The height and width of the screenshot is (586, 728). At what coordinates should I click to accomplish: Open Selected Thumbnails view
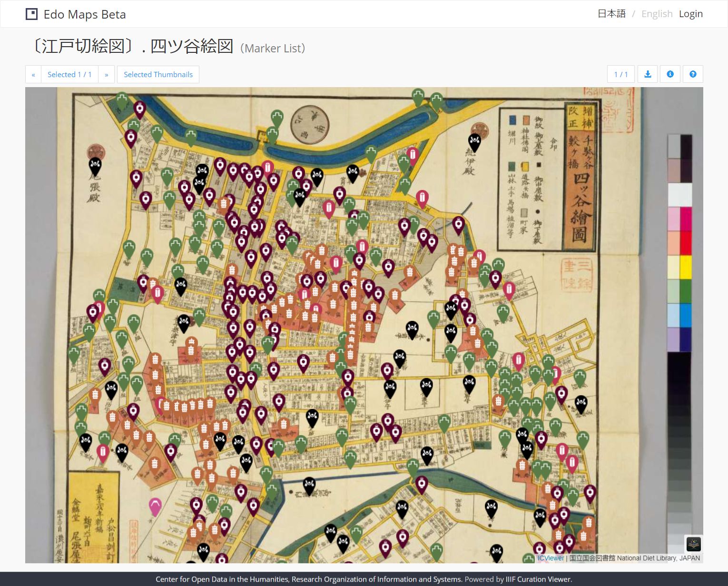[158, 74]
